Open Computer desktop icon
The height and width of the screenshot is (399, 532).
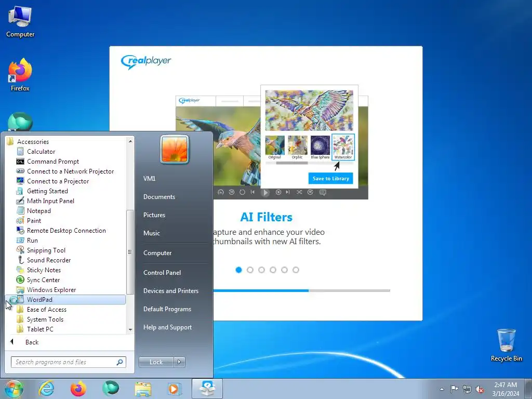pos(20,22)
